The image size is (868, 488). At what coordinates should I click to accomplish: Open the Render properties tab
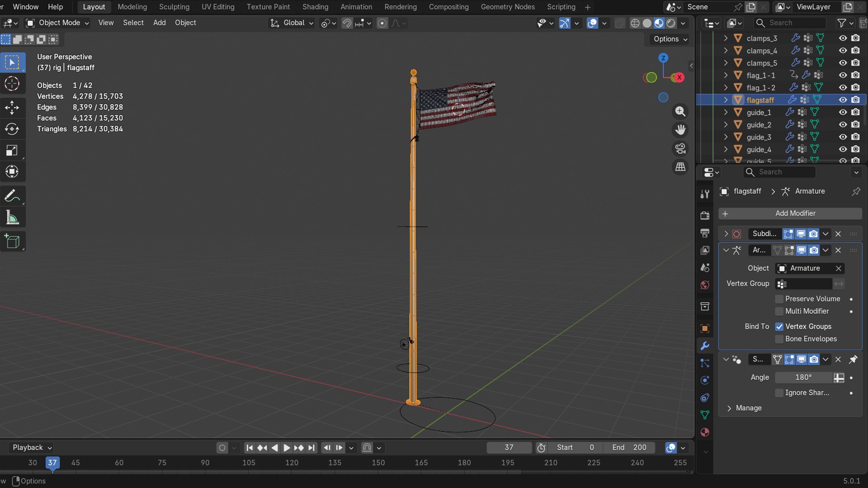(x=705, y=216)
